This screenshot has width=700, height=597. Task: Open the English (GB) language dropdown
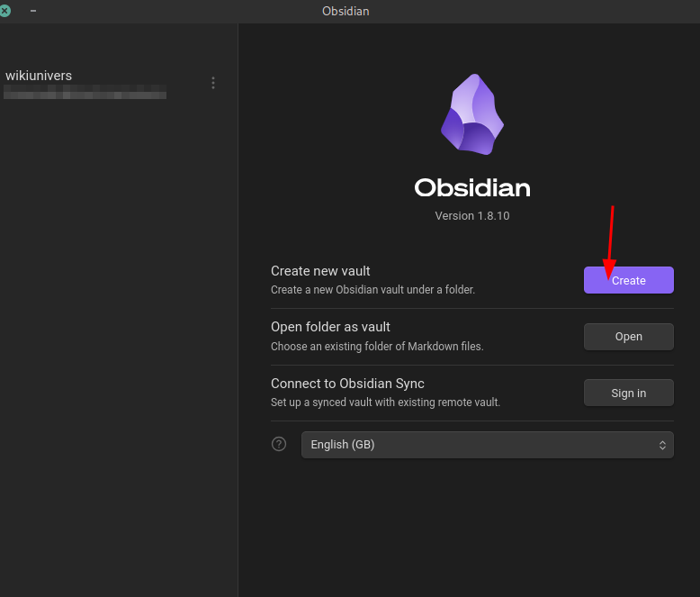point(486,445)
